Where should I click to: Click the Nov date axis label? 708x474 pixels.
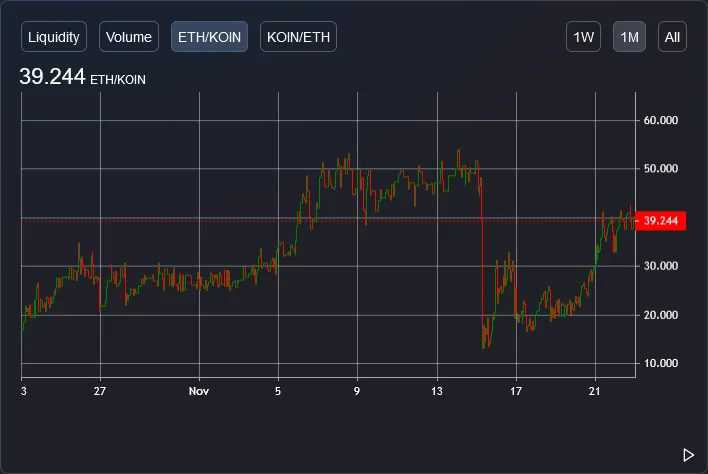pyautogui.click(x=199, y=391)
